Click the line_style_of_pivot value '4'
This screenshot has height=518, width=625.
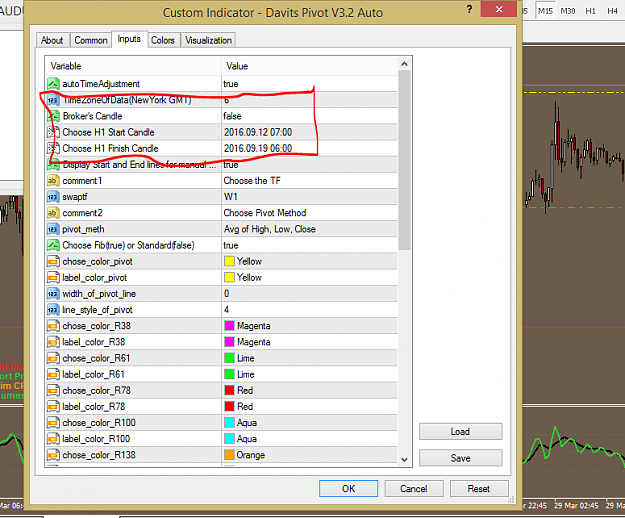coord(226,310)
